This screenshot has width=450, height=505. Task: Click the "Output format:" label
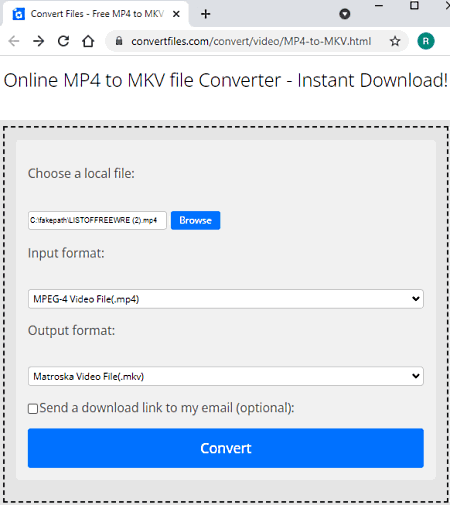[x=71, y=331]
